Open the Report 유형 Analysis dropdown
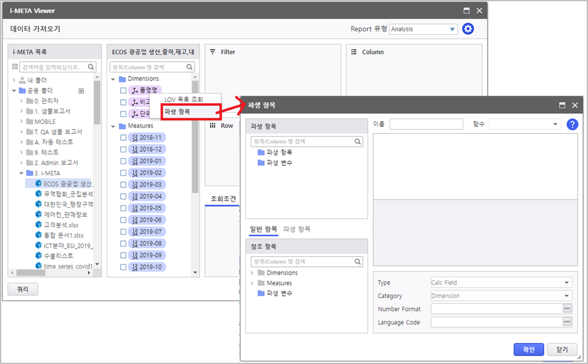Viewport: 588px width, 364px height. (423, 29)
